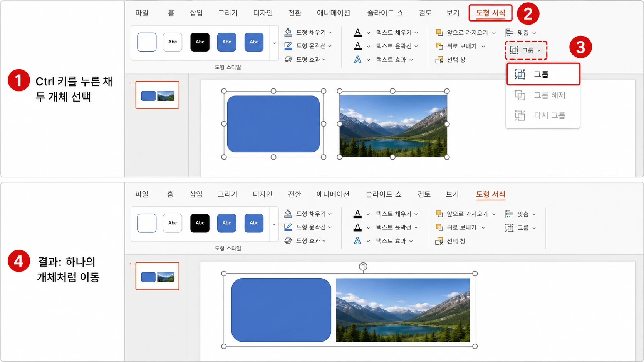Viewport: 644px width, 362px height.
Task: Select slide 1 thumbnail in the lower panel
Action: click(157, 276)
